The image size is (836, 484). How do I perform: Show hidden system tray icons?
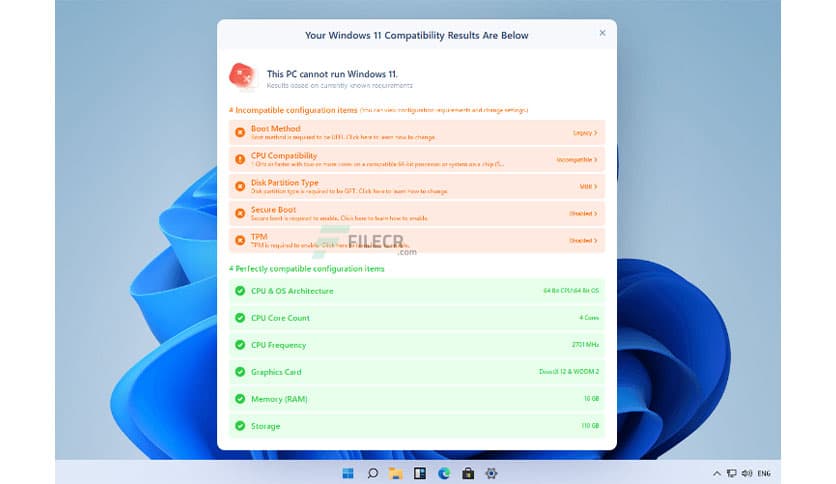point(717,473)
